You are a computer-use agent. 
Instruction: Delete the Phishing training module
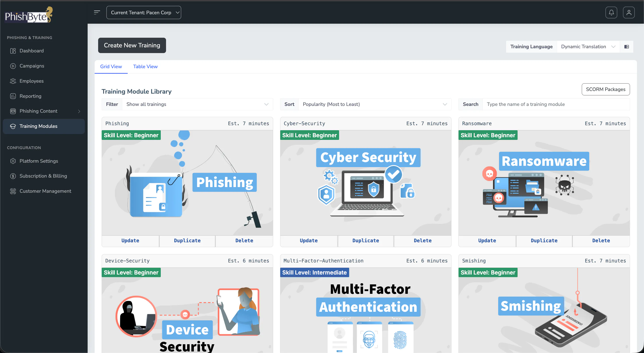tap(244, 241)
